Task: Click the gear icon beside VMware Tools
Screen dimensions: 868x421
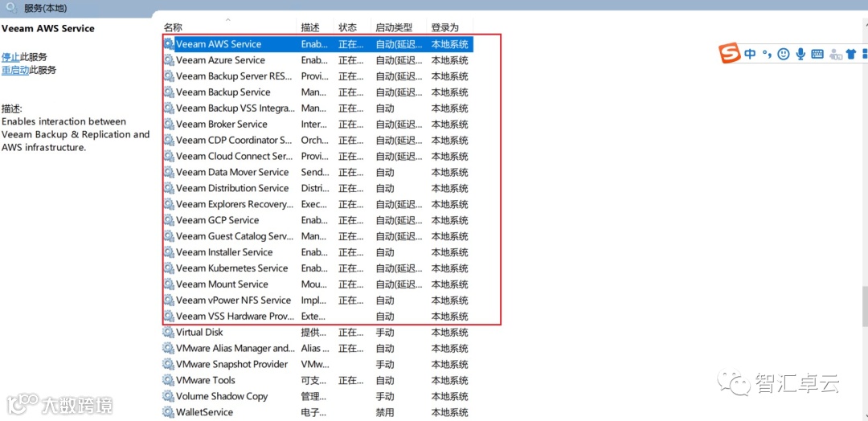Action: (168, 381)
